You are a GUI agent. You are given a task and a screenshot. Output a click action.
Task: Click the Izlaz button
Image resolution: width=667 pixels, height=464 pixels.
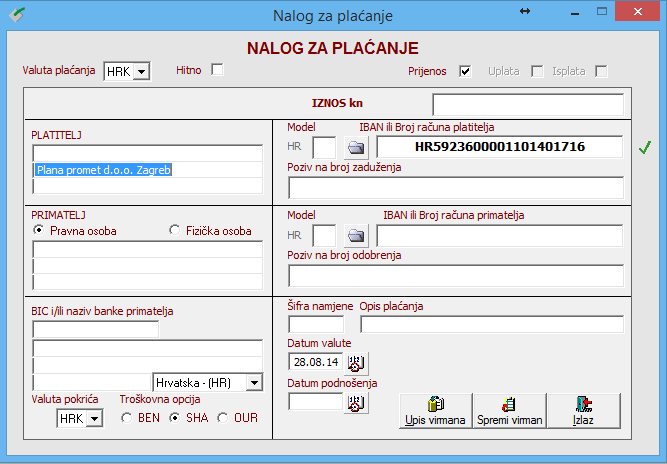pyautogui.click(x=584, y=410)
